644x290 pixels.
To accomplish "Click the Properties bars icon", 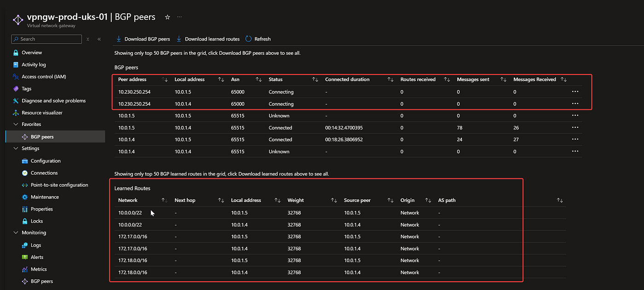I will [25, 209].
